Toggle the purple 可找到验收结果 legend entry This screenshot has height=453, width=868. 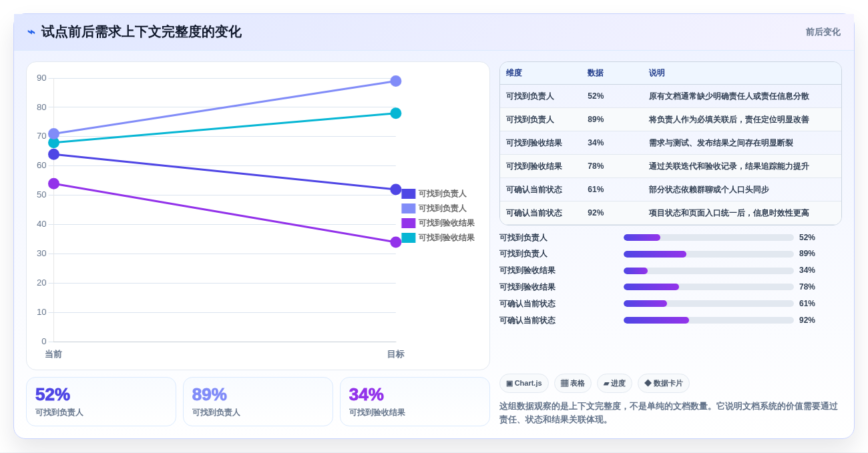click(438, 223)
